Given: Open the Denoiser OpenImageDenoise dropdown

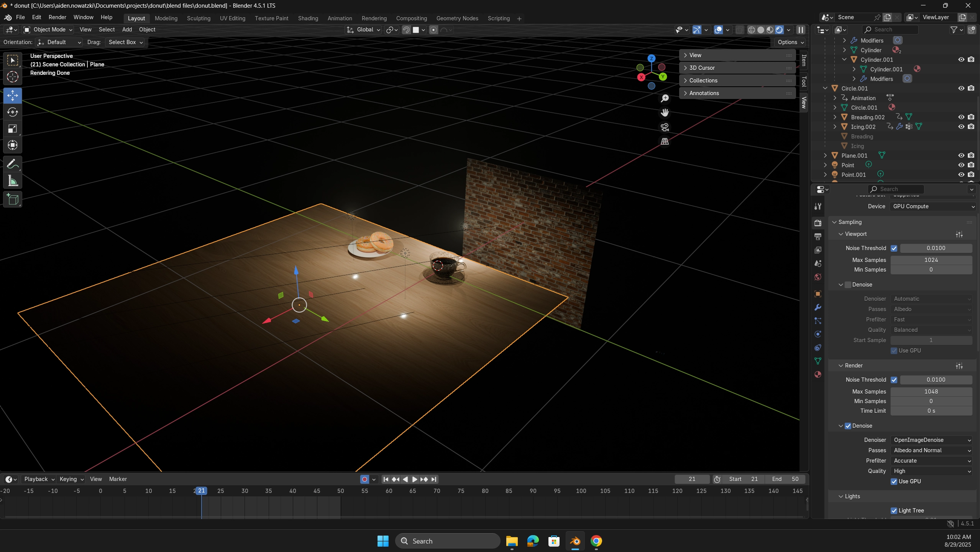Looking at the screenshot, I should point(931,440).
